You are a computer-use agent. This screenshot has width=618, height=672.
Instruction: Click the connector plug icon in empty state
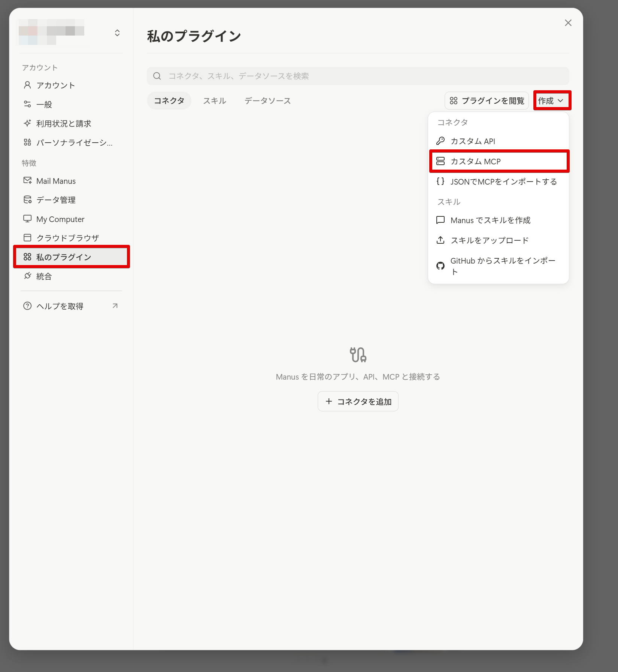[358, 355]
